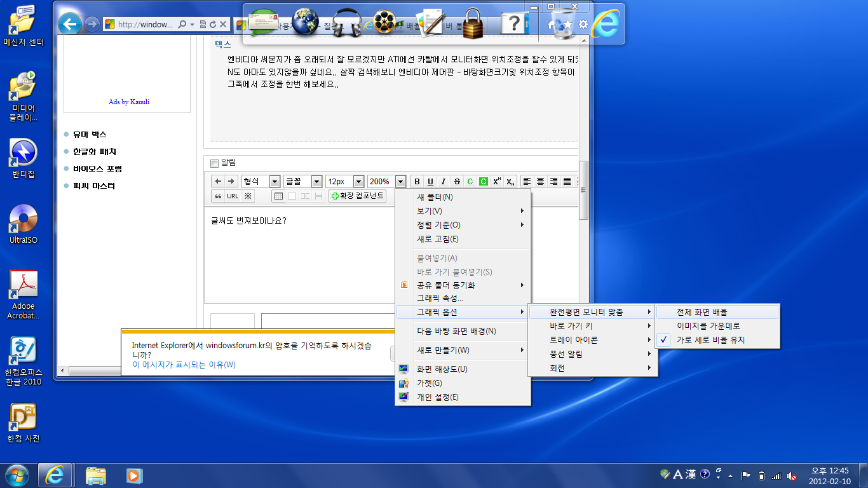Screen dimensions: 868x488
Task: Expand the 보기(V) submenu
Action: [x=463, y=211]
